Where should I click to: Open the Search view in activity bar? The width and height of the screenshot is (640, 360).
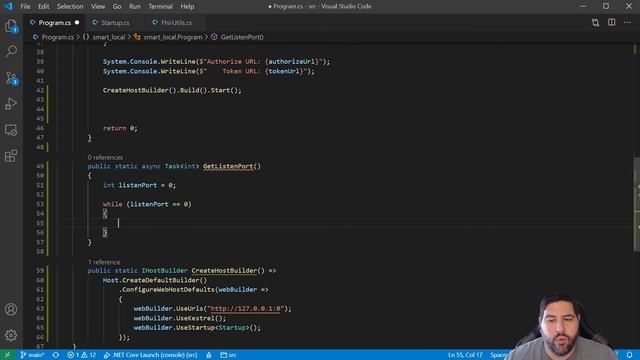[x=11, y=51]
